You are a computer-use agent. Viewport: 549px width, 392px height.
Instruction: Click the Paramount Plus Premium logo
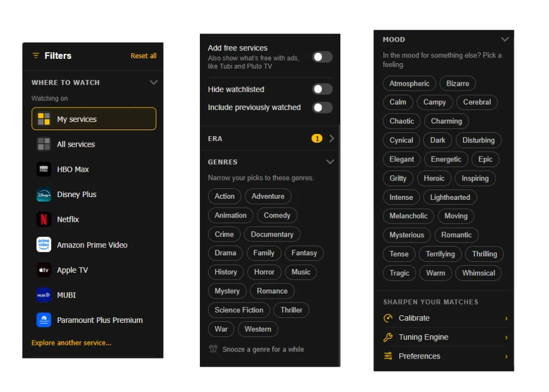pos(44,320)
